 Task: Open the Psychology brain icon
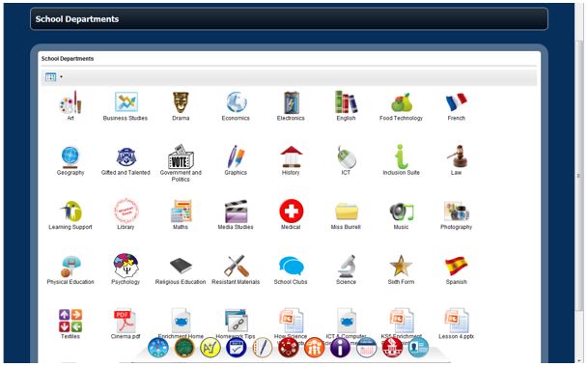pyautogui.click(x=126, y=266)
